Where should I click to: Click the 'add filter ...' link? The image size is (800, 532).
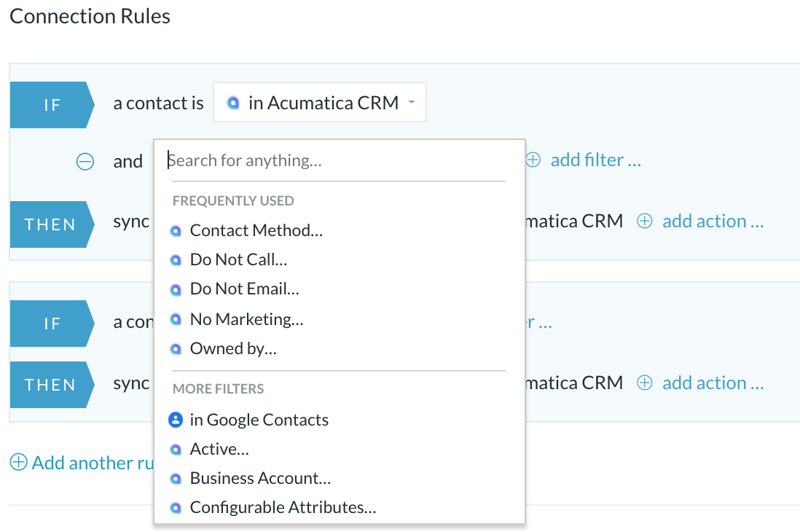point(595,160)
